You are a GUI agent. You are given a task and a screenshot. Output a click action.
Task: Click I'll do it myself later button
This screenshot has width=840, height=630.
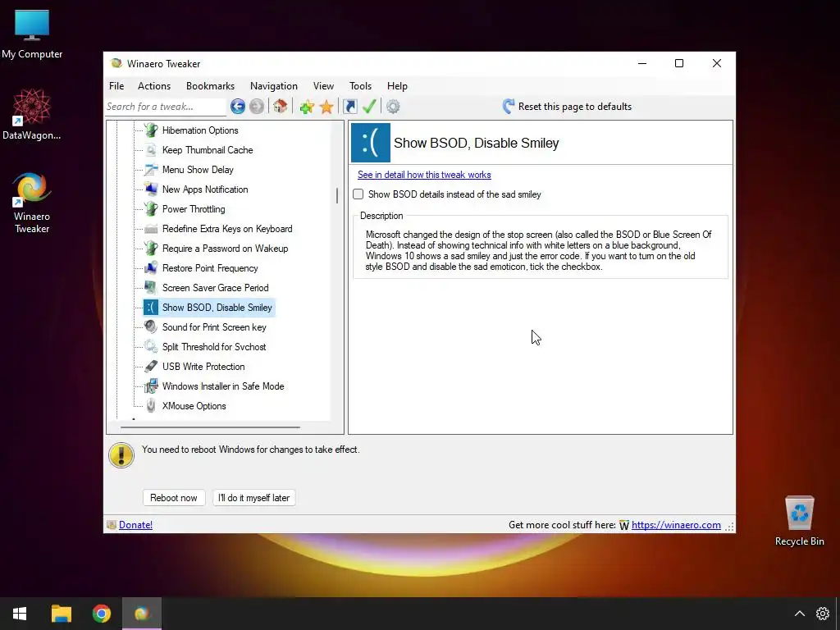coord(254,498)
